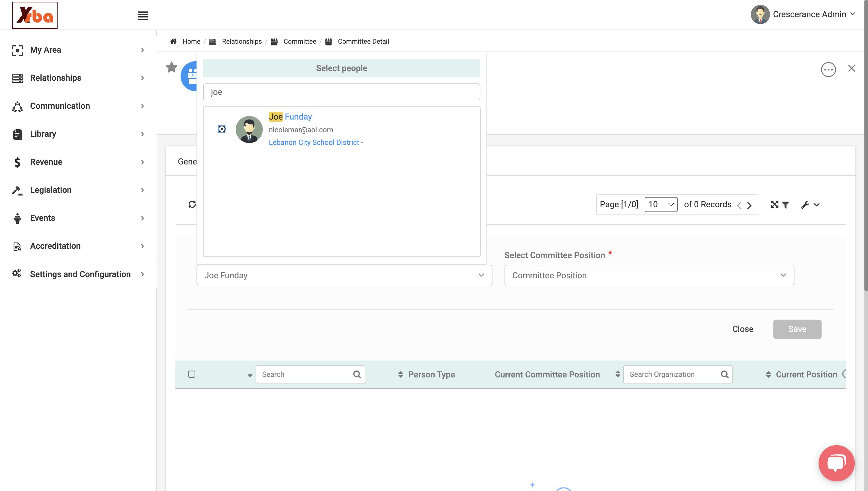
Task: Click the refresh icon in the grid
Action: (192, 204)
